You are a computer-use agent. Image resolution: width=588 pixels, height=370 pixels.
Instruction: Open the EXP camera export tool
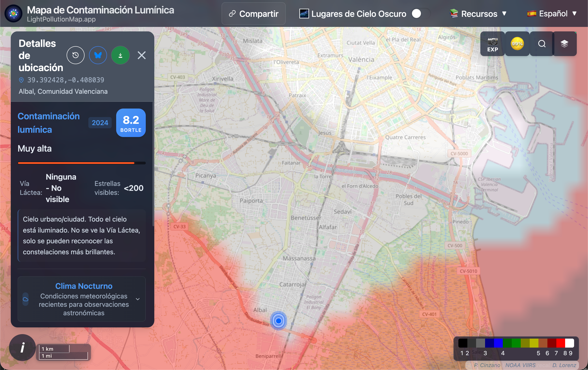point(492,44)
